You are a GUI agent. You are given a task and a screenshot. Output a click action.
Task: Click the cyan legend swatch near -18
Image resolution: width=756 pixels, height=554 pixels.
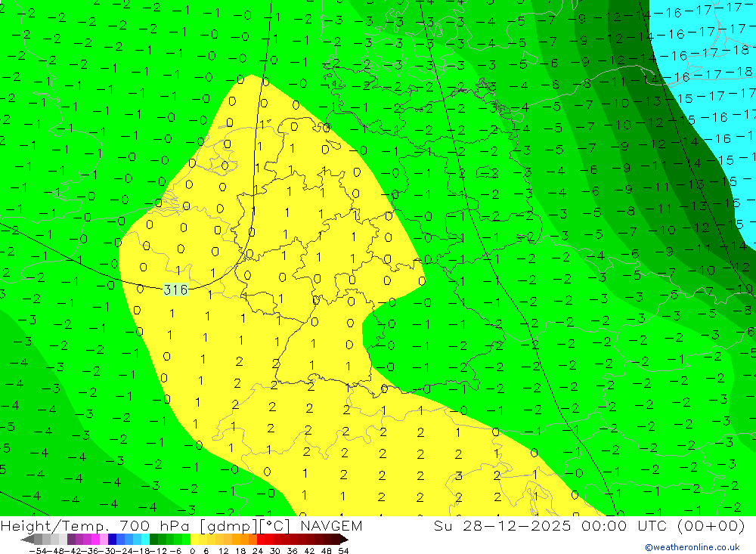click(145, 540)
